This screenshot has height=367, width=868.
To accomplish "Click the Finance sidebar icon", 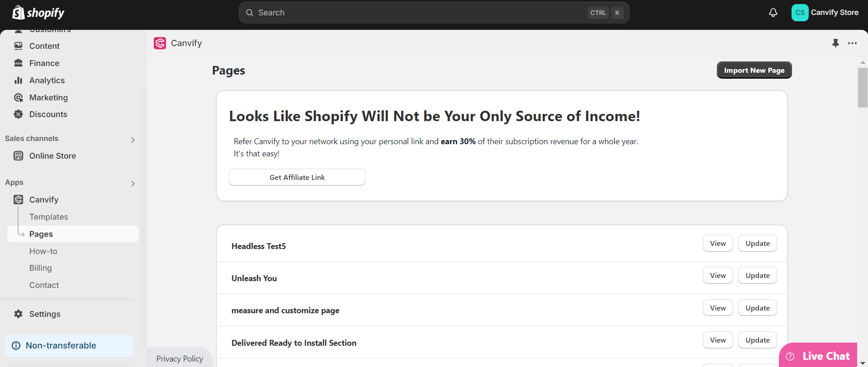I will click(18, 63).
